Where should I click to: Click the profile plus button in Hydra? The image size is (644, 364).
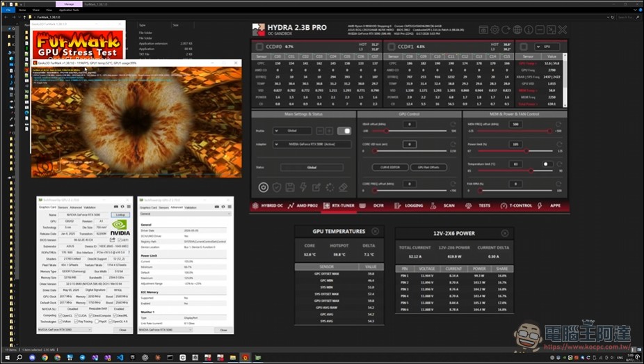(x=329, y=131)
